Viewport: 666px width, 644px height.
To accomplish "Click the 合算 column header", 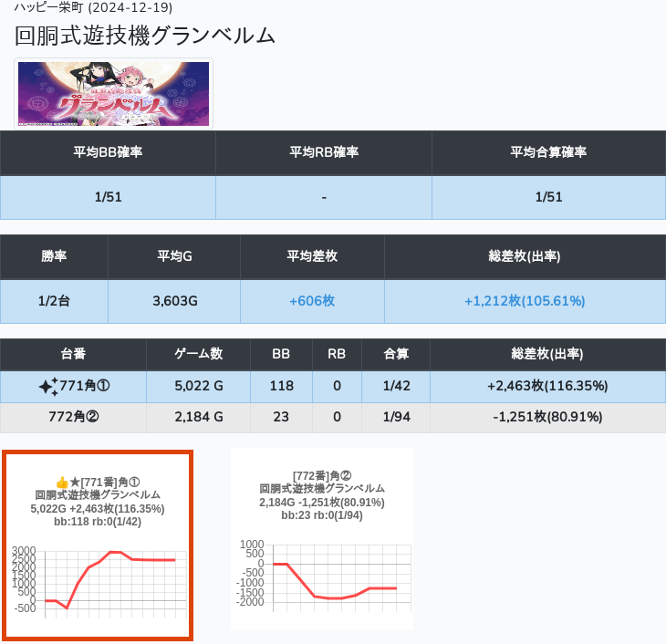I will click(397, 354).
